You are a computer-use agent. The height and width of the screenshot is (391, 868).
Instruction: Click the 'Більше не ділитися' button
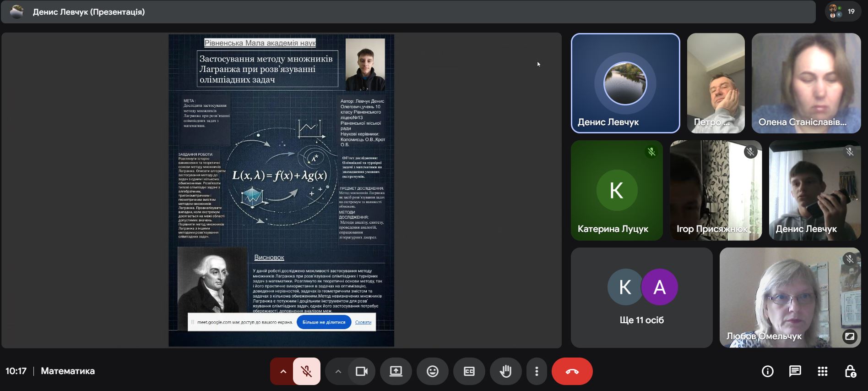[x=324, y=322]
